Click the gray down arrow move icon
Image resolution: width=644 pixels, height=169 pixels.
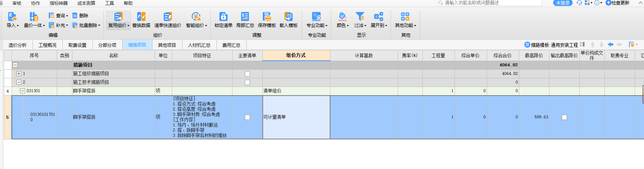coord(601,45)
